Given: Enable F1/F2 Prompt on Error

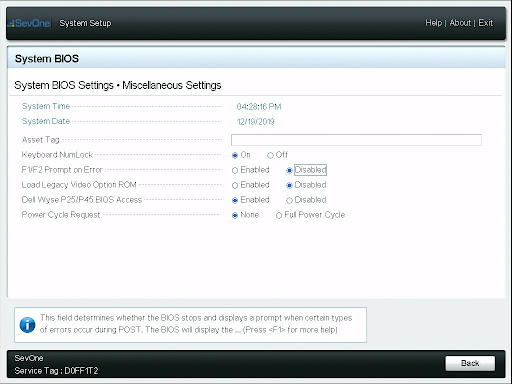Looking at the screenshot, I should point(235,170).
